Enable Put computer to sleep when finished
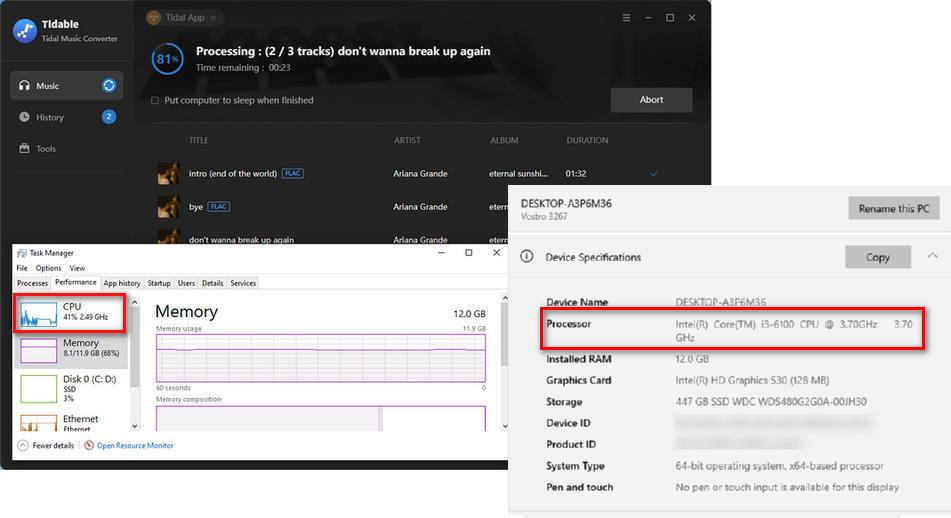 coord(155,100)
